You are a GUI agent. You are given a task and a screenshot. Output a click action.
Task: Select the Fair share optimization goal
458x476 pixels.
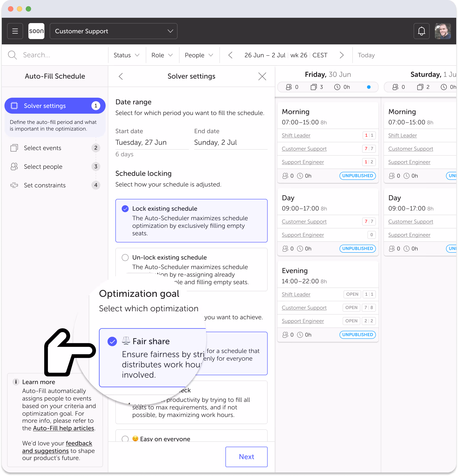(112, 341)
